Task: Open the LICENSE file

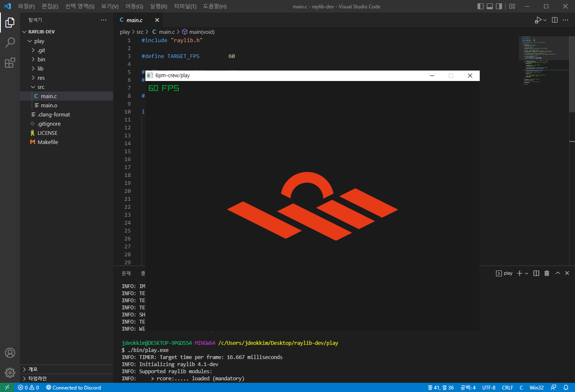Action: (x=67, y=133)
